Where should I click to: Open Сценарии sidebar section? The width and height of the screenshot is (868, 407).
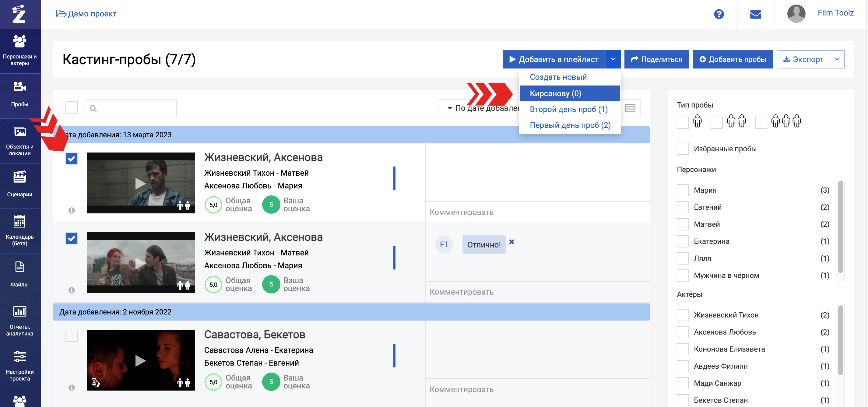click(19, 186)
